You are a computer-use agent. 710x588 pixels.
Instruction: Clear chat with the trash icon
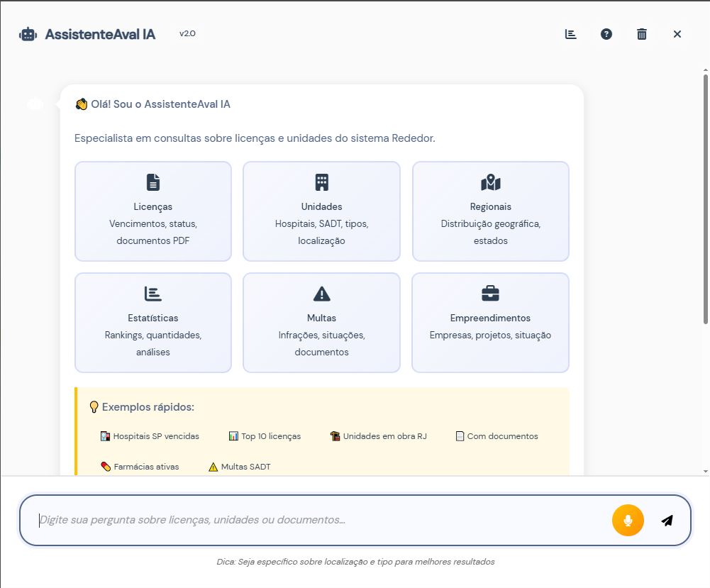pos(642,34)
